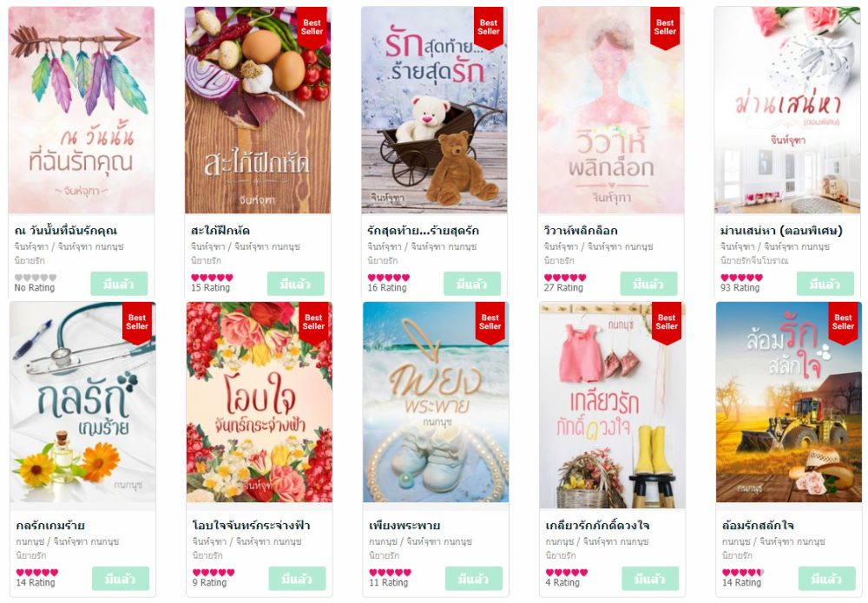The image size is (868, 603).
Task: Open the สะใภ้ฝึกหัด book cover thumbnail
Action: tap(258, 110)
